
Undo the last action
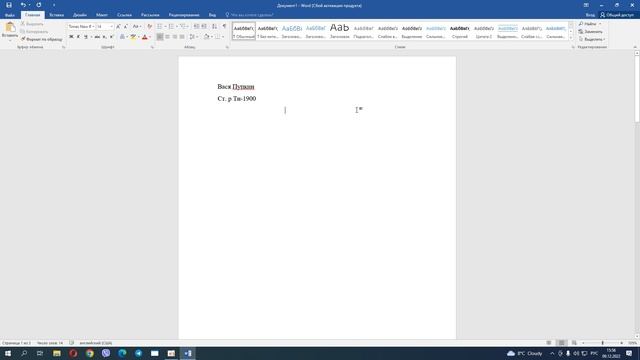(23, 5)
